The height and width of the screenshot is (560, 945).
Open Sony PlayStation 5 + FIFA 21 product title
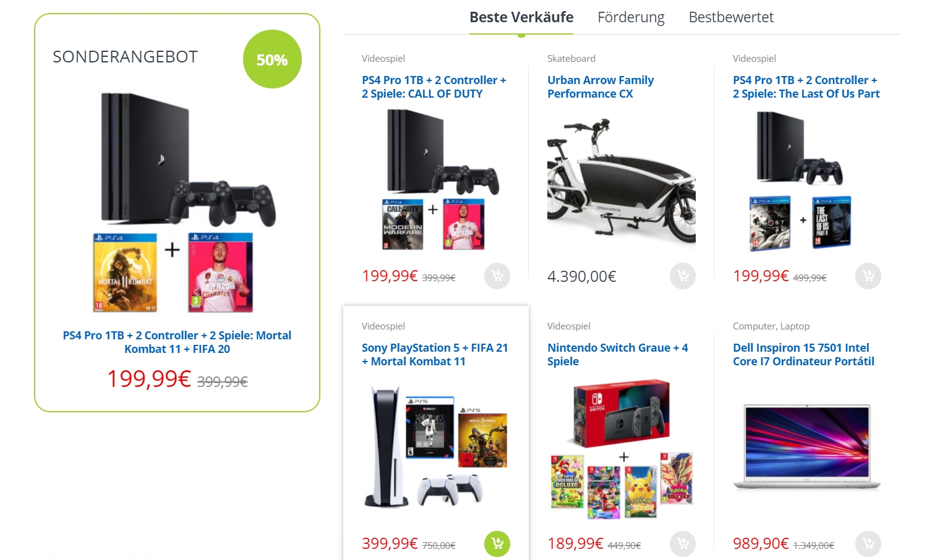(435, 354)
